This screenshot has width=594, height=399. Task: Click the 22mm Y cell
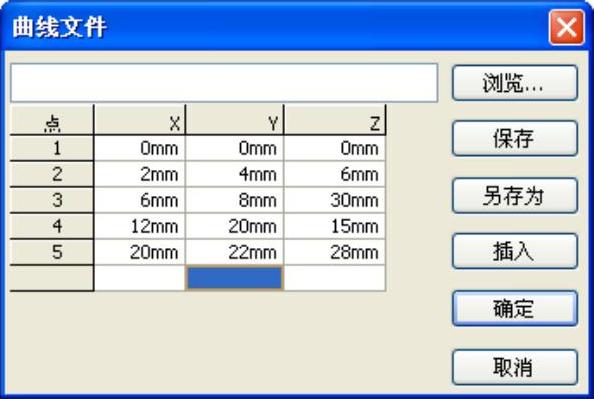[235, 252]
